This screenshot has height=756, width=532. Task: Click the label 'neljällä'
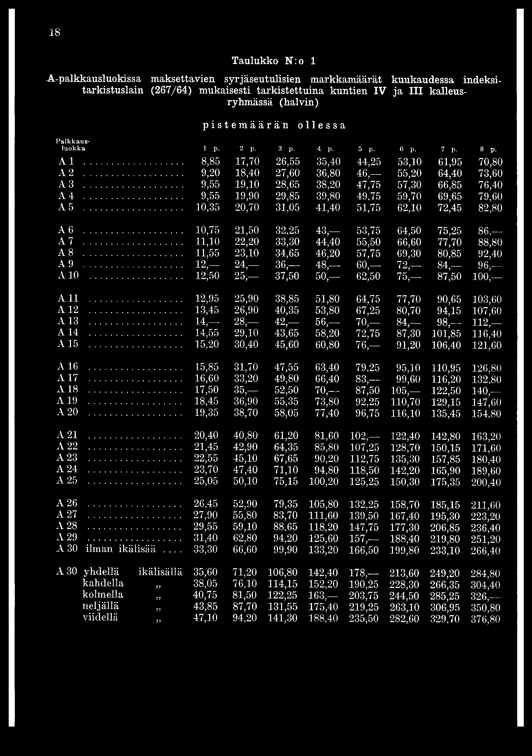pyautogui.click(x=101, y=606)
